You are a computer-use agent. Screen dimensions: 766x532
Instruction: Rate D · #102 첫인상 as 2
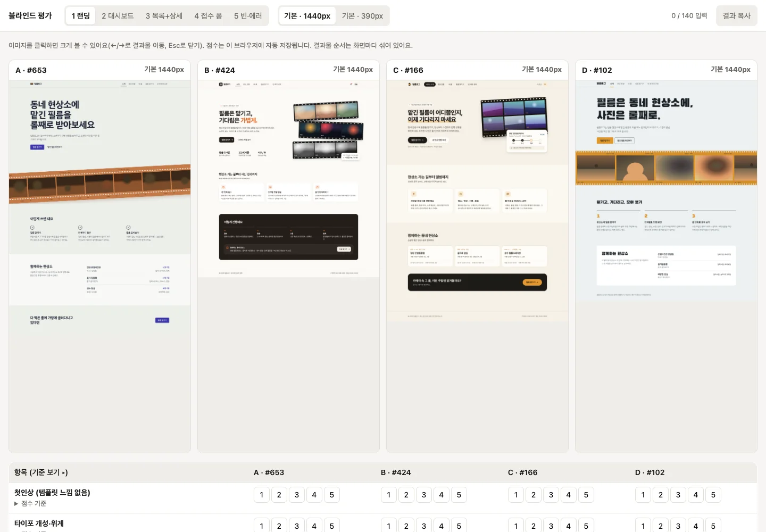[661, 495]
